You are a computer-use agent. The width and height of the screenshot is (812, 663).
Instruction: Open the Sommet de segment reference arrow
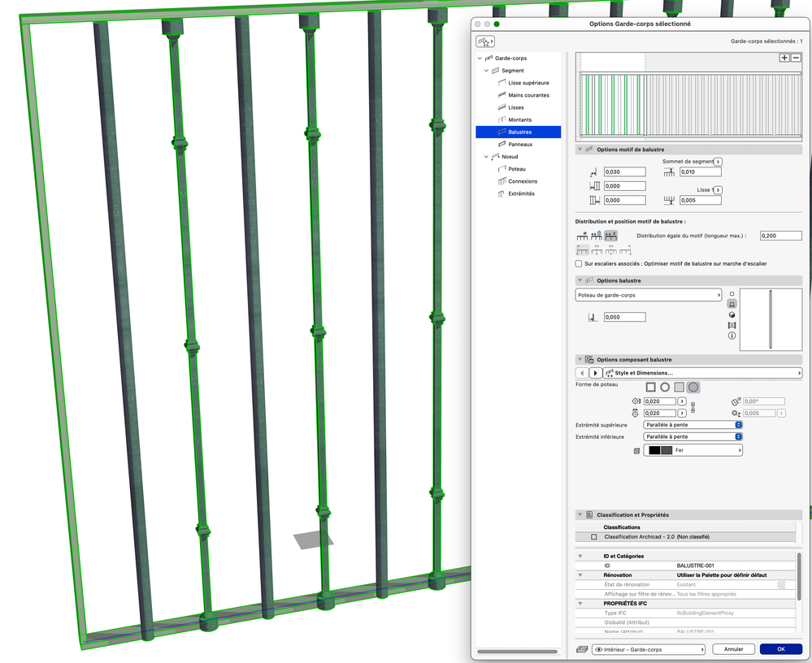point(718,162)
